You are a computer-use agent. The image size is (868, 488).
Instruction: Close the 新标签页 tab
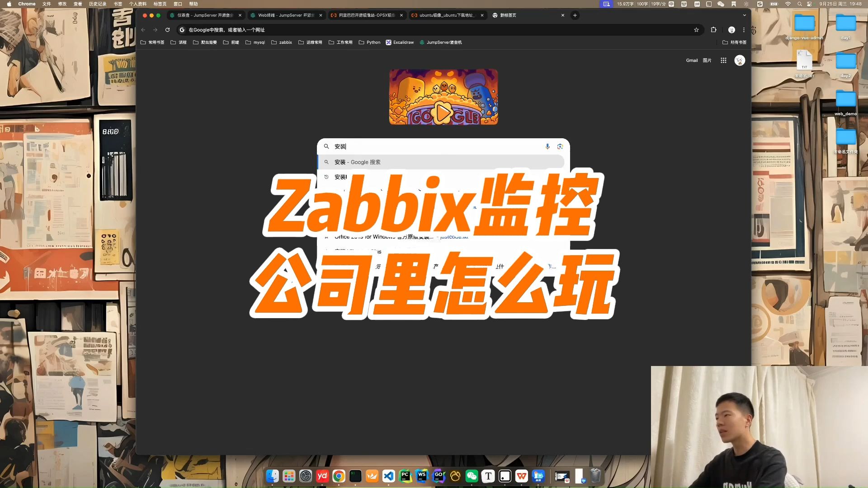coord(563,15)
